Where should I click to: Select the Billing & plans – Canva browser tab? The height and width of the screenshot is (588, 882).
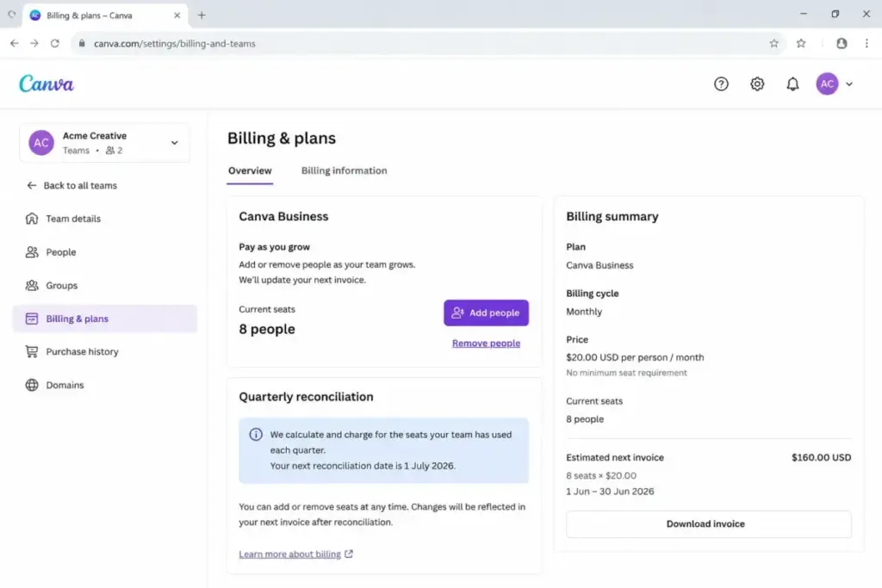point(104,15)
